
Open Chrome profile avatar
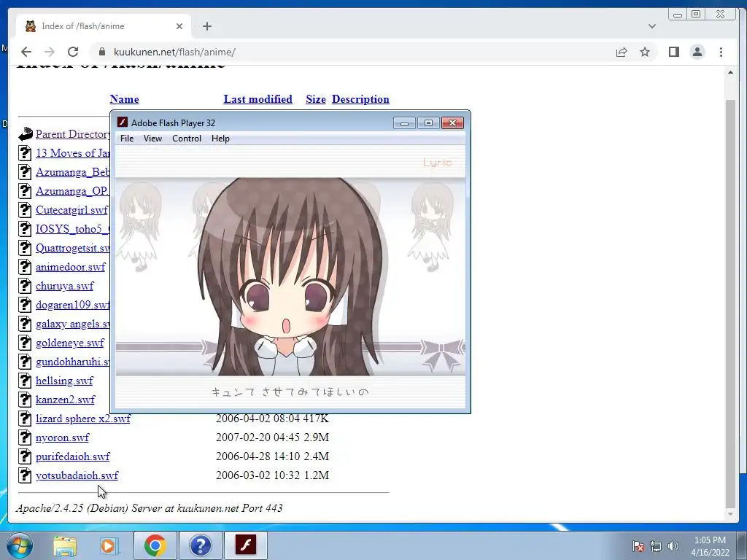(x=697, y=52)
